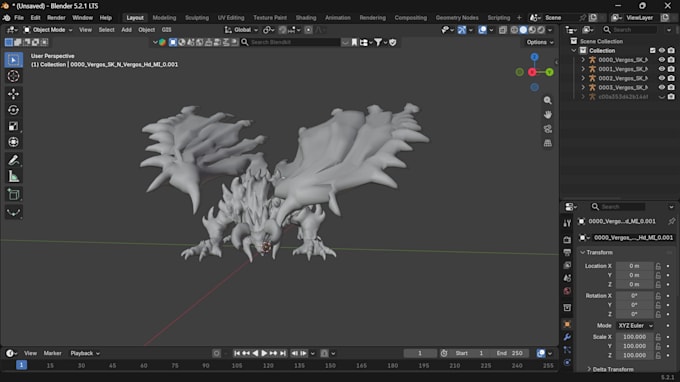The width and height of the screenshot is (680, 382).
Task: Open the viewport Select menu
Action: click(106, 30)
